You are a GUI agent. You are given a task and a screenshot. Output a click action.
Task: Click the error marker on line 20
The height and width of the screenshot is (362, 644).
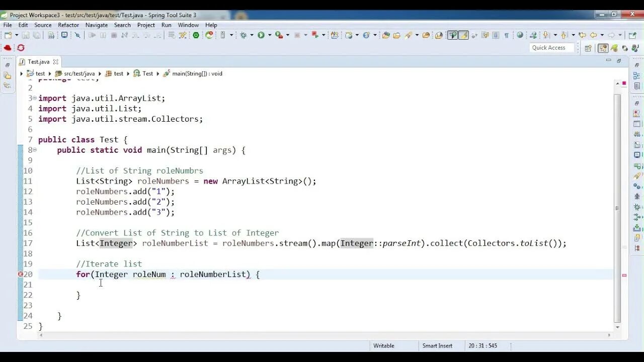coord(21,275)
